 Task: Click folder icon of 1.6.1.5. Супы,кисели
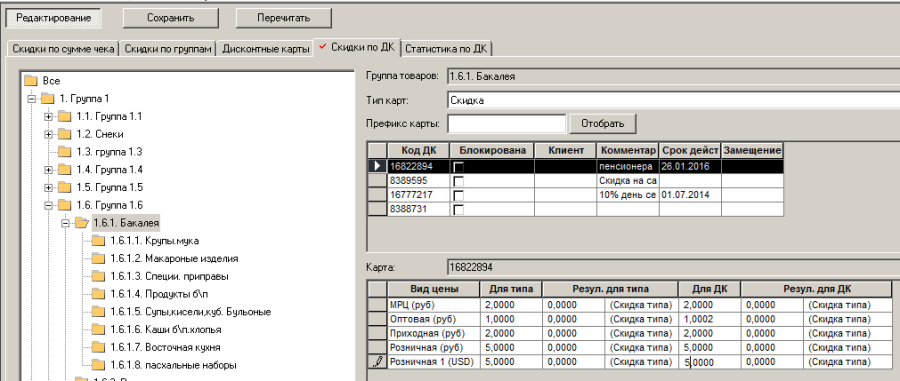pyautogui.click(x=99, y=312)
